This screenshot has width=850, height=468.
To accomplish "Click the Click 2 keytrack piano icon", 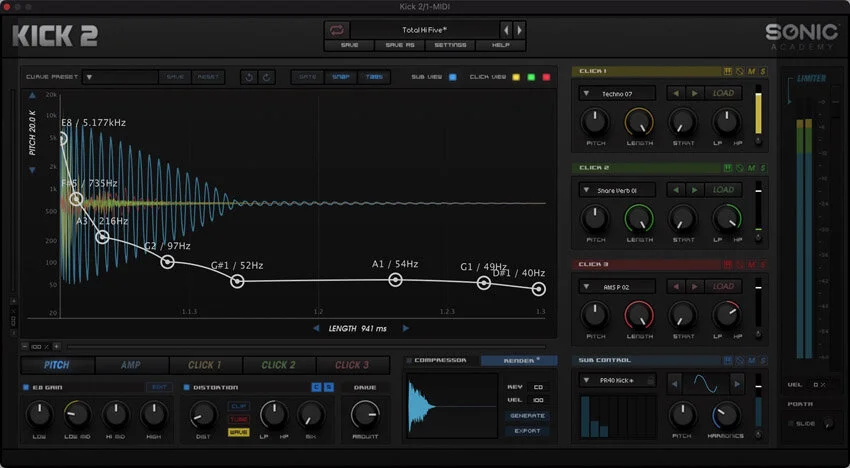I will point(728,168).
